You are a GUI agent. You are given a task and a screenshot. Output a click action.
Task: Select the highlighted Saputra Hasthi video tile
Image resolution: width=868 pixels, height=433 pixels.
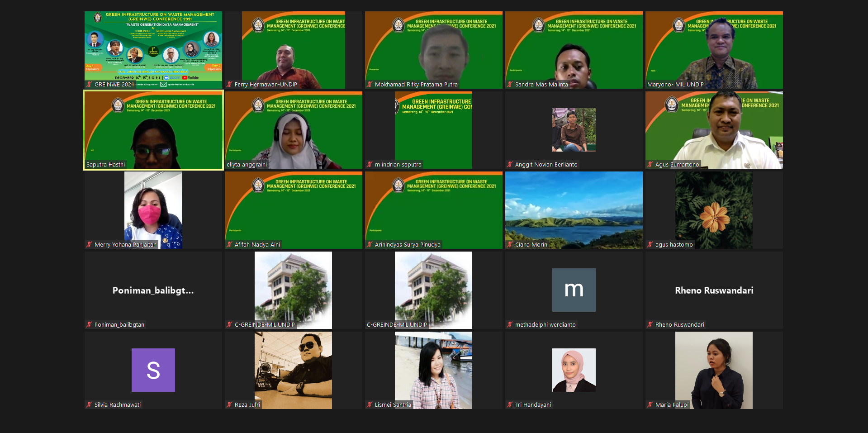pyautogui.click(x=153, y=130)
